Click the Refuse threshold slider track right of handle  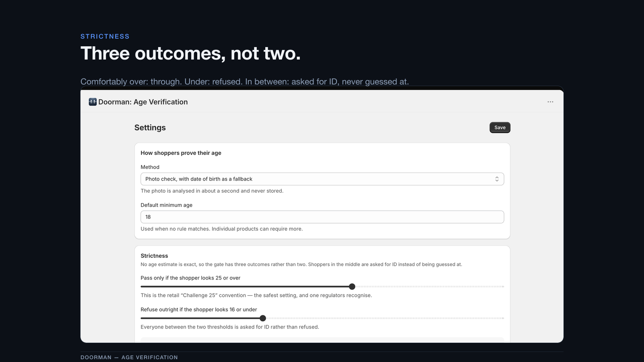pyautogui.click(x=385, y=318)
